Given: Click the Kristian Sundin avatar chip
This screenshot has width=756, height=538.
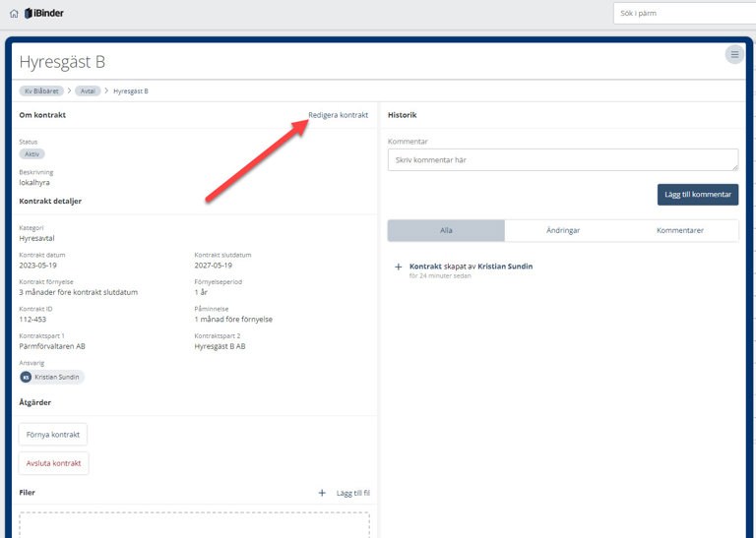Looking at the screenshot, I should (51, 377).
